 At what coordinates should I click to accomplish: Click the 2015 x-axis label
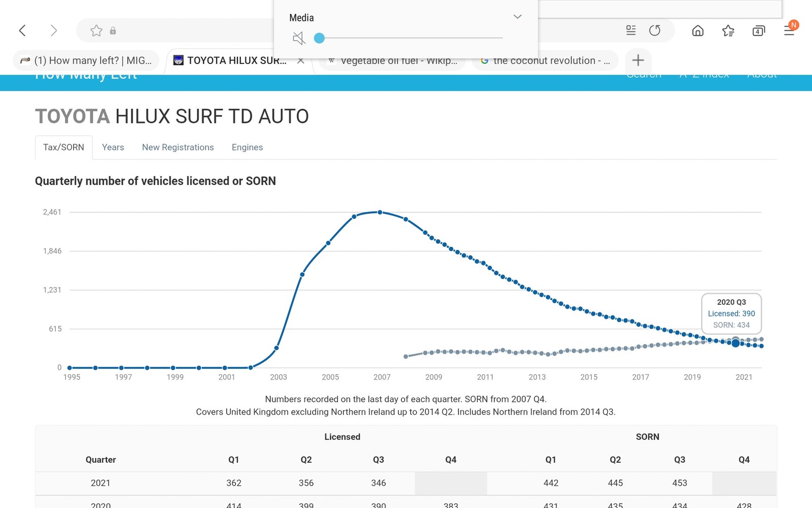[589, 377]
